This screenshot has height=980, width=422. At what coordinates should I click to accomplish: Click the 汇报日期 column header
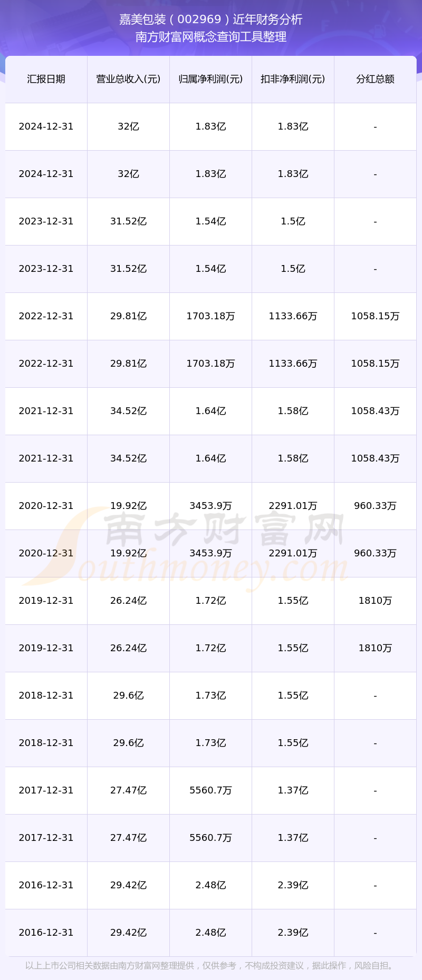click(46, 79)
